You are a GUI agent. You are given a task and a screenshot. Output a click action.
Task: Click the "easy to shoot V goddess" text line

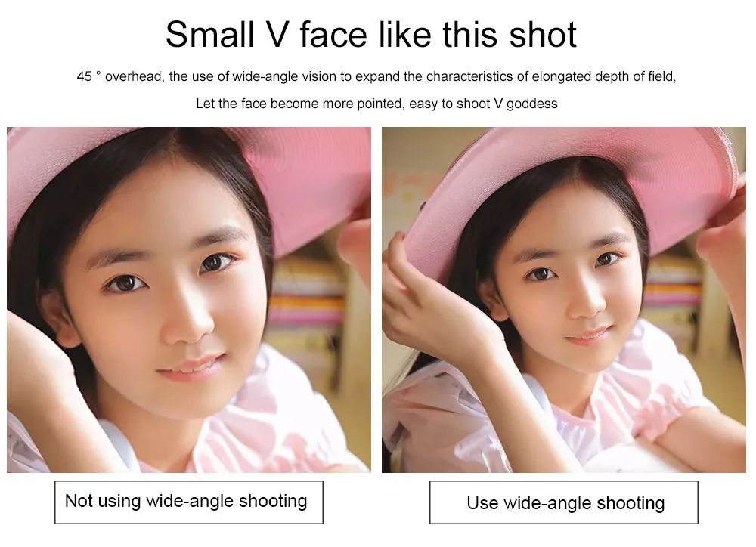click(x=483, y=104)
